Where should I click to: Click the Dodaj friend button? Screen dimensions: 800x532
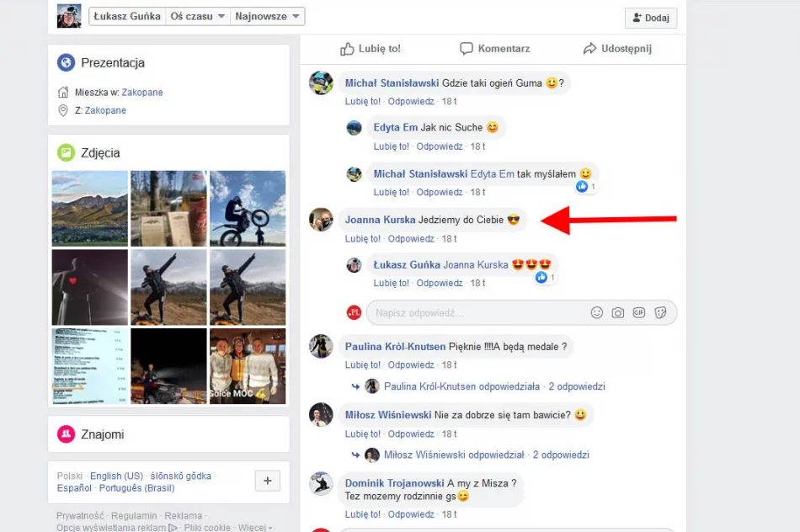coord(650,18)
